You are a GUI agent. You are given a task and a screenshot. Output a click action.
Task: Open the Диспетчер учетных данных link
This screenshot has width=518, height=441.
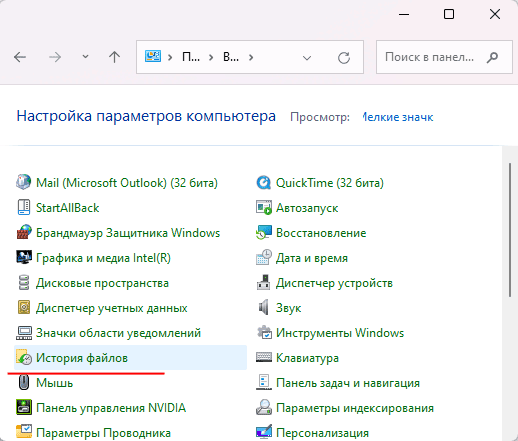112,308
